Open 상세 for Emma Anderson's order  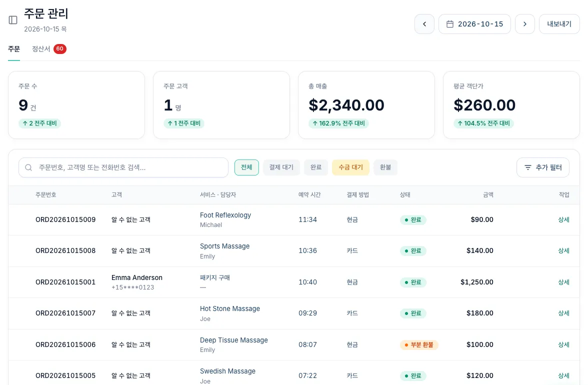click(x=563, y=282)
